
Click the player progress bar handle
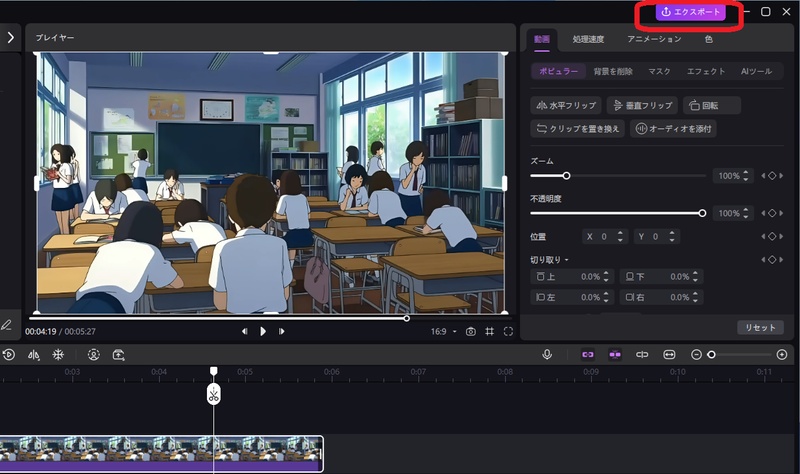click(x=406, y=318)
